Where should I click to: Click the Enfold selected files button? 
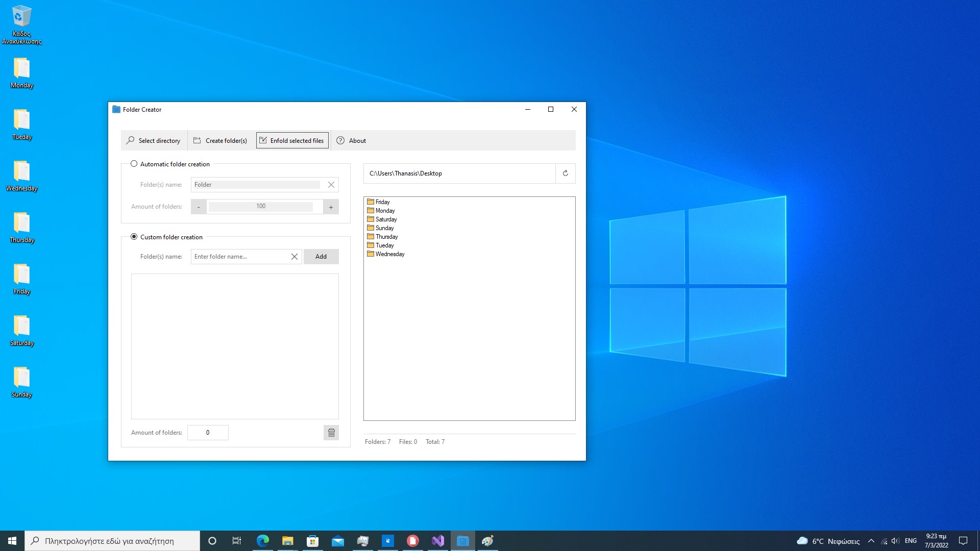click(292, 141)
